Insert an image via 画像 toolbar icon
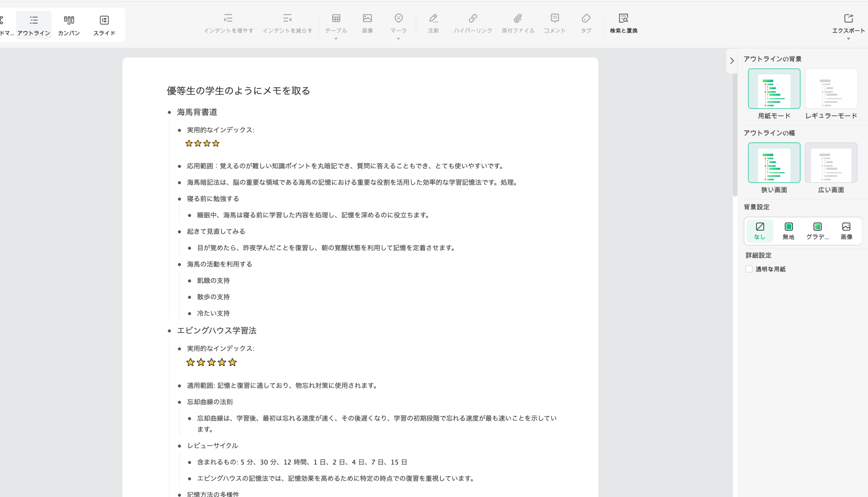 (x=367, y=18)
